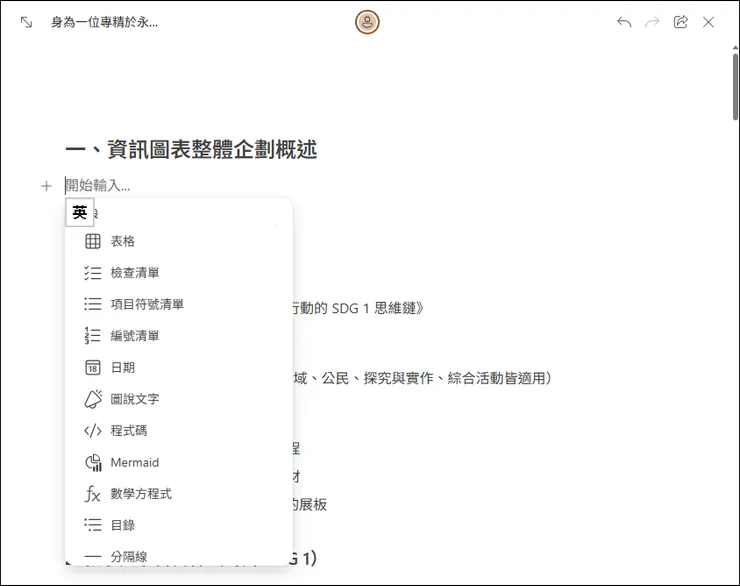The image size is (740, 586).
Task: Click the undo arrow icon
Action: pos(624,22)
